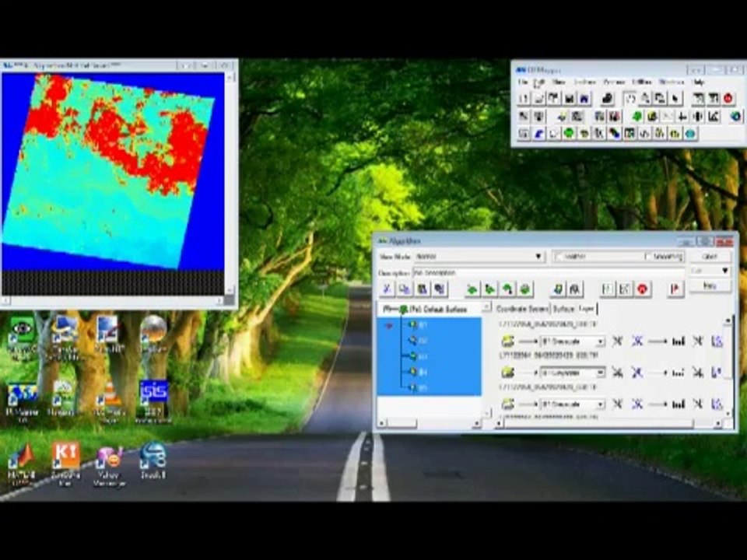Click the copy icon in Algorithm window toolbar
The height and width of the screenshot is (560, 747).
point(404,289)
